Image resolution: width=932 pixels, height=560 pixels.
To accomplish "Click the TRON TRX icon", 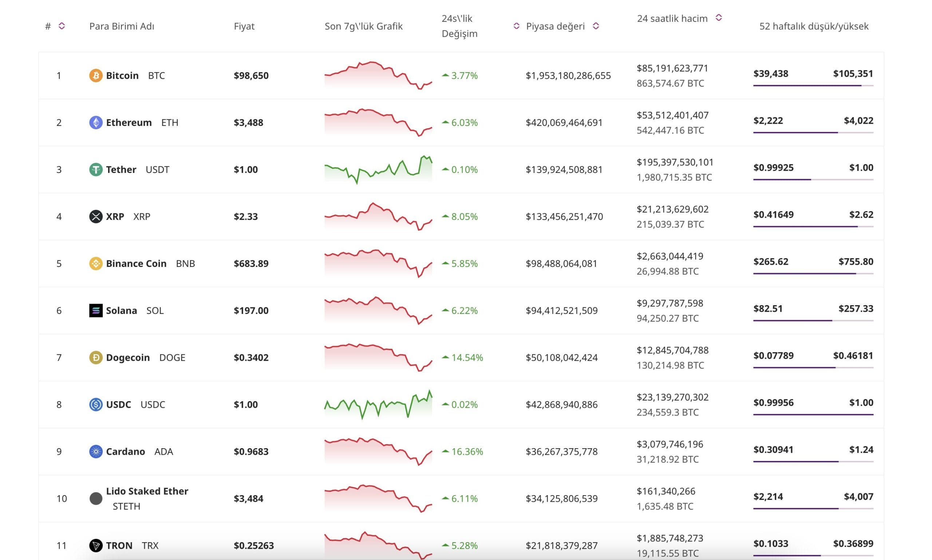I will pyautogui.click(x=96, y=545).
